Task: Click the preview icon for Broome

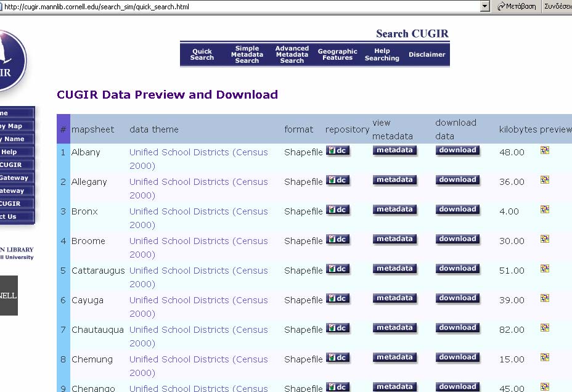Action: [x=545, y=239]
